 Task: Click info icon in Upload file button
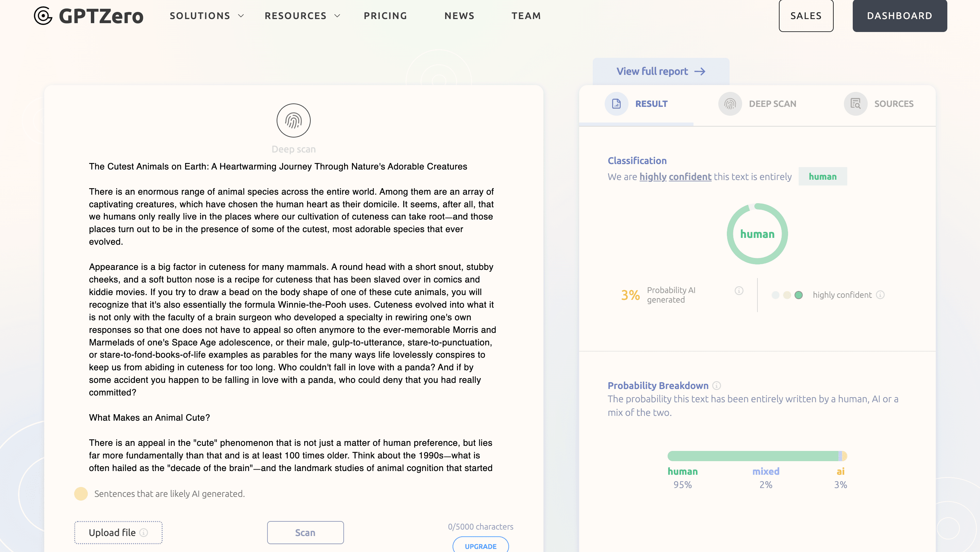click(144, 533)
